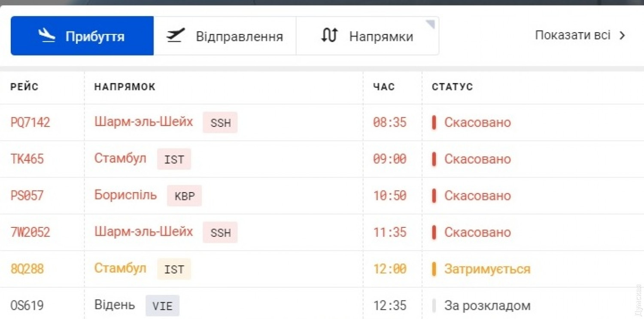The image size is (644, 319).
Task: Open flight PQ7142 details
Action: (30, 123)
